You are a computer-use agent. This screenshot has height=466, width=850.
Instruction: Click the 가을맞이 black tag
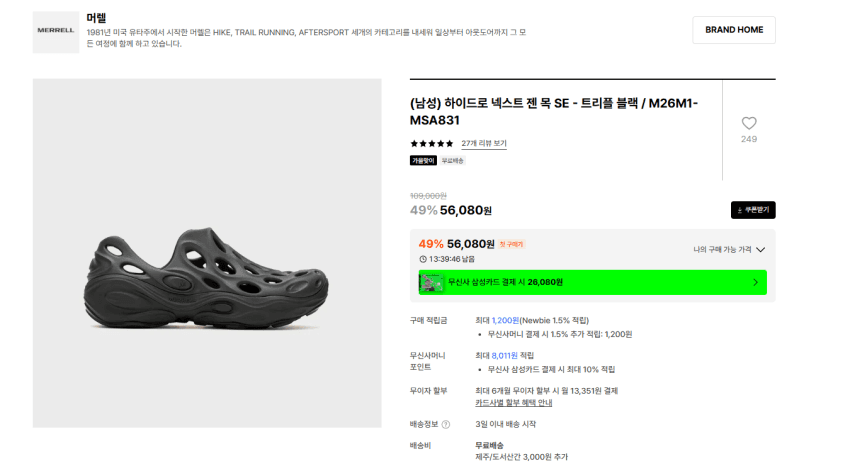(x=423, y=160)
